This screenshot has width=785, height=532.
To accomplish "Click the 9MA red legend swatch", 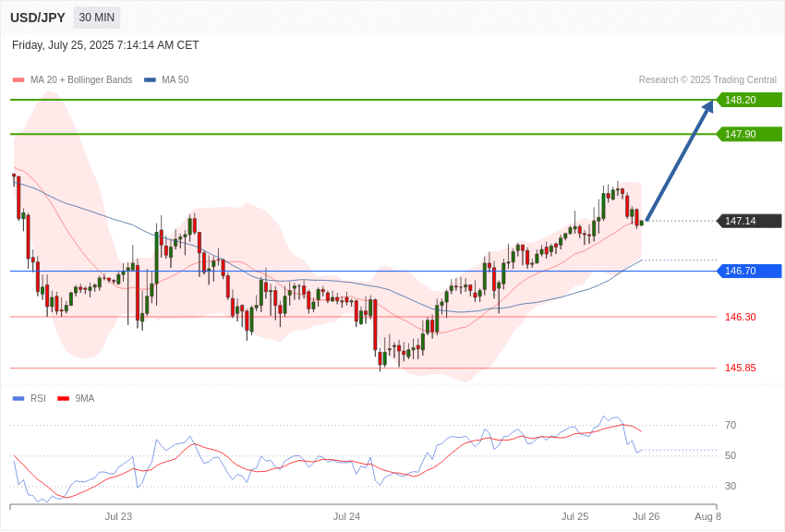I will point(64,399).
